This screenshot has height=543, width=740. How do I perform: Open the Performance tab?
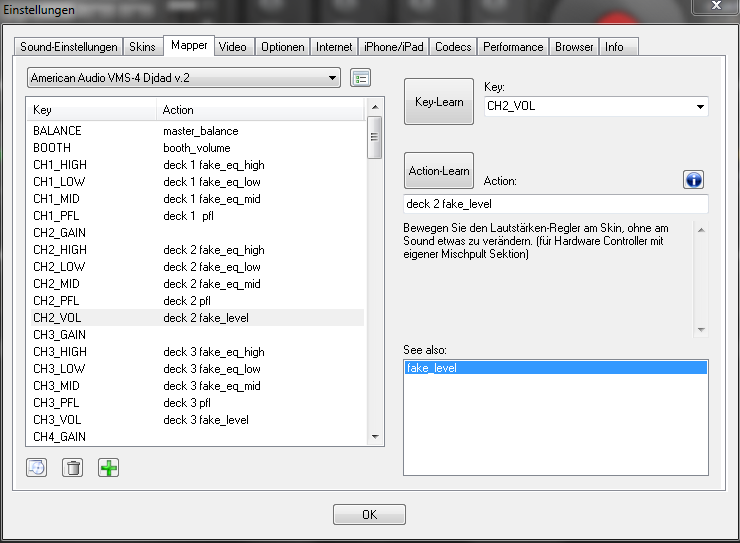click(513, 47)
